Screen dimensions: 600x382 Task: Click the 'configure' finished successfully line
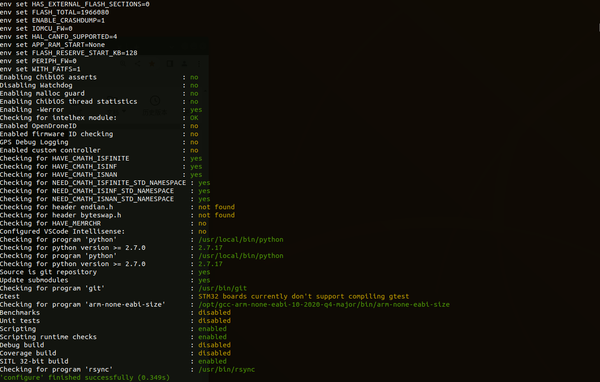[85, 378]
